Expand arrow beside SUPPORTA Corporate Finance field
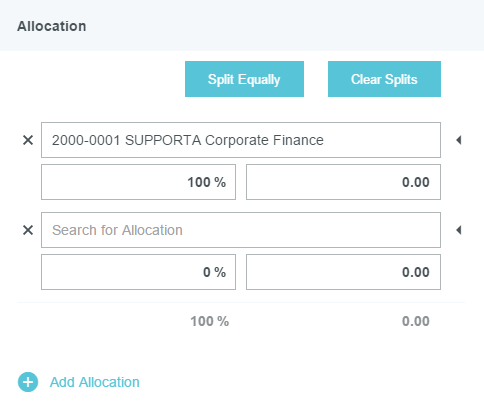The width and height of the screenshot is (484, 414). [459, 140]
